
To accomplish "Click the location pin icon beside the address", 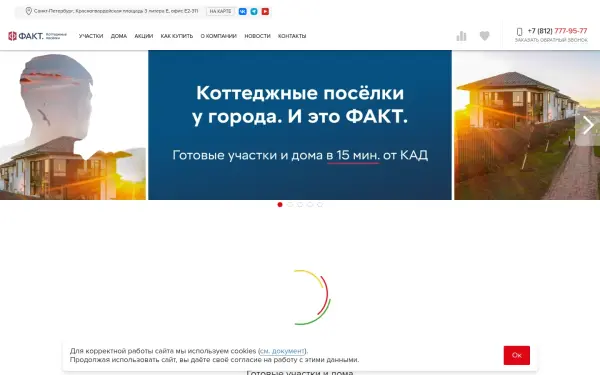I will click(29, 11).
